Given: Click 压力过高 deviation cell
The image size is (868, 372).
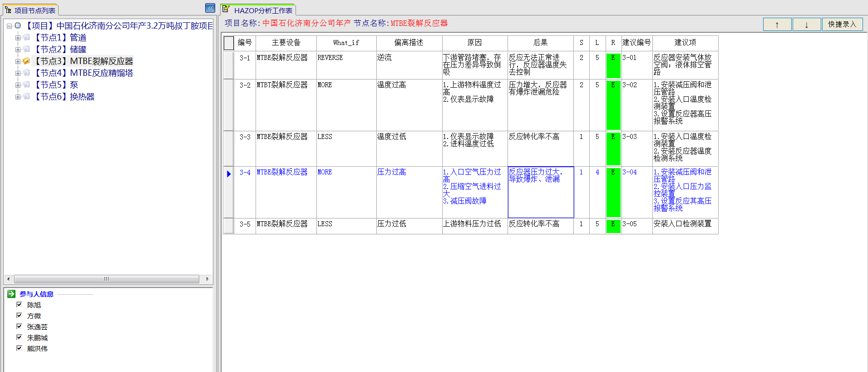Looking at the screenshot, I should point(409,192).
